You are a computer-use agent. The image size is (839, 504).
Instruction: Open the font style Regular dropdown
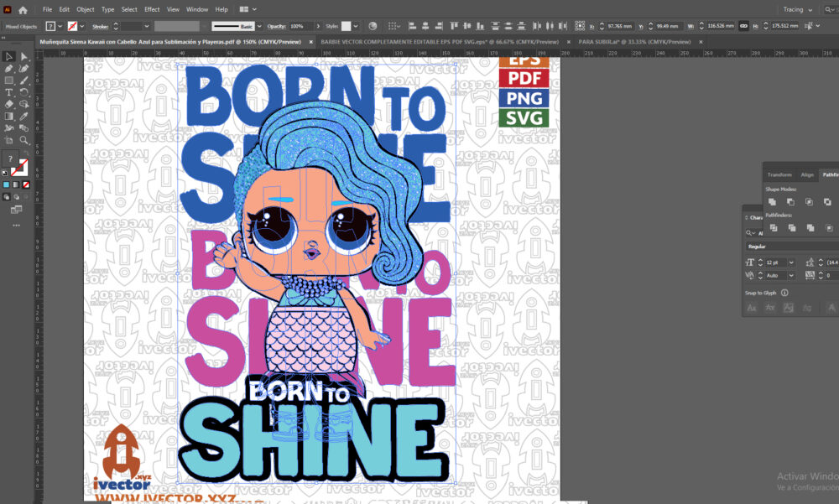point(791,247)
